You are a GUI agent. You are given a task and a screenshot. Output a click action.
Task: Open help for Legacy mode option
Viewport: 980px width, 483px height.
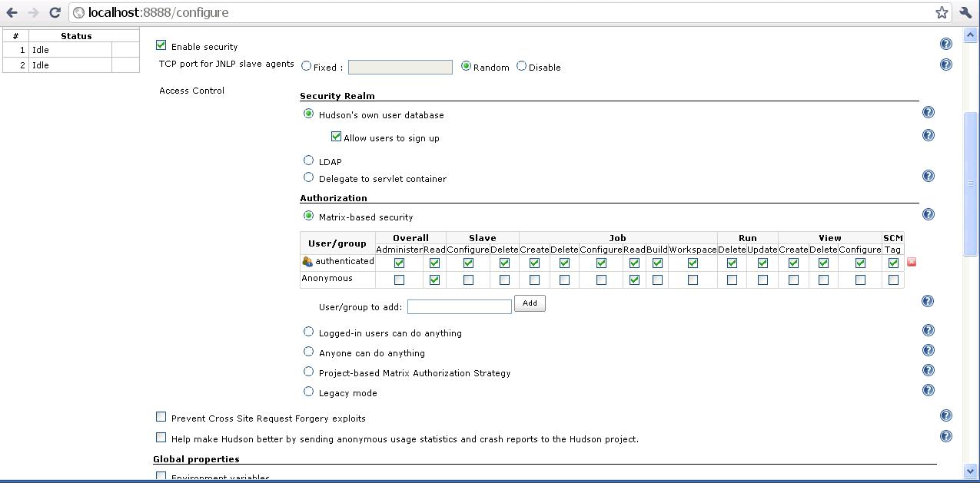[928, 390]
